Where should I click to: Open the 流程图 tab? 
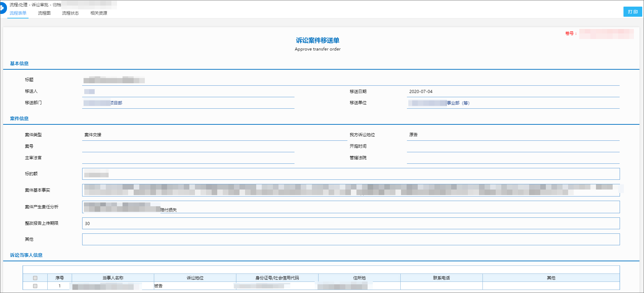coord(44,13)
